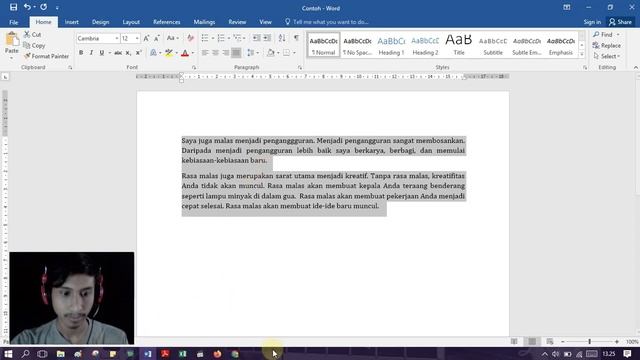Open the Change Case (Aa) menu

[x=173, y=38]
